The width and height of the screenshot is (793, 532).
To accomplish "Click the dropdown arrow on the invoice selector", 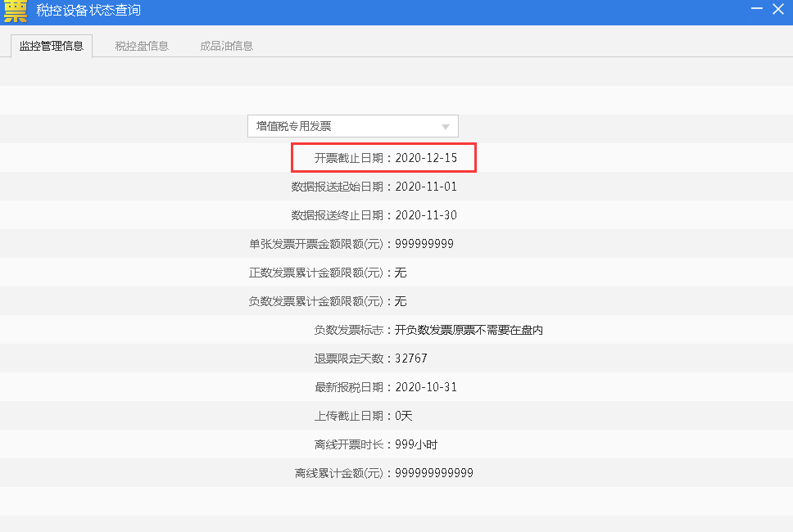I will click(446, 125).
